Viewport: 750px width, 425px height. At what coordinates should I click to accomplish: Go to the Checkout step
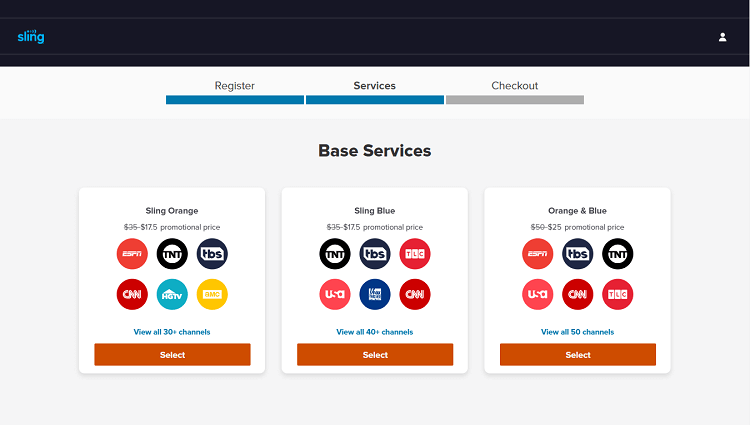tap(515, 86)
